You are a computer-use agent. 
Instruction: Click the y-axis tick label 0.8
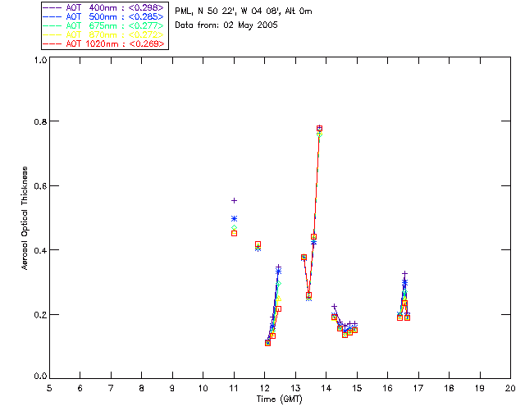pos(40,121)
